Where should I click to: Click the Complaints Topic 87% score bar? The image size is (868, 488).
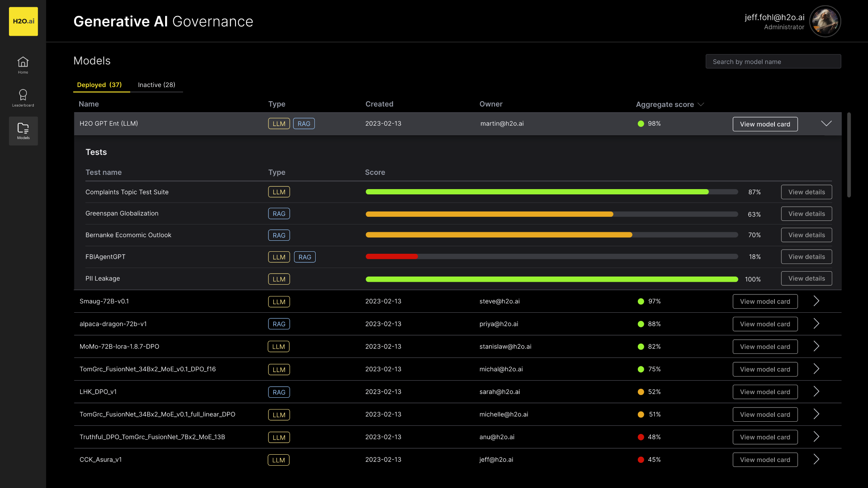coord(552,192)
